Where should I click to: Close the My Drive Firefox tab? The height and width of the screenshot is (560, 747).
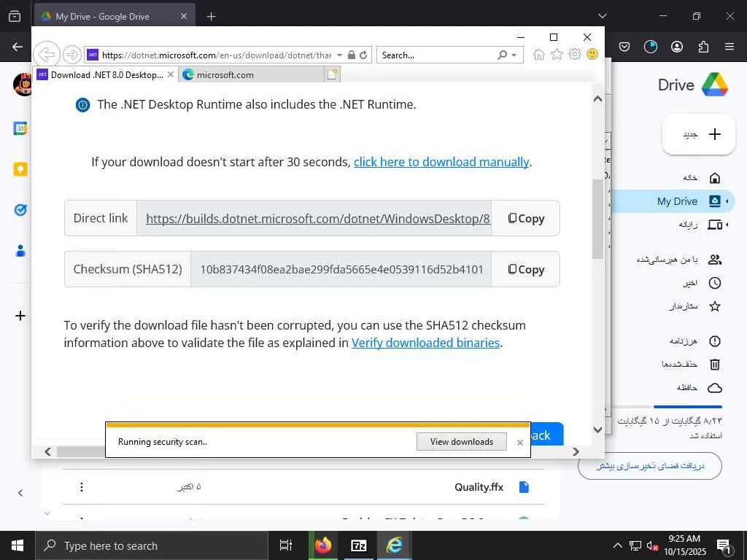(184, 16)
